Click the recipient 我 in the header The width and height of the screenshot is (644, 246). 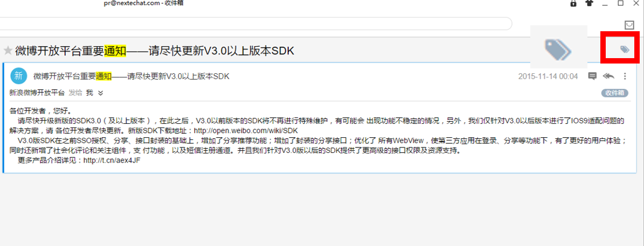pyautogui.click(x=89, y=93)
